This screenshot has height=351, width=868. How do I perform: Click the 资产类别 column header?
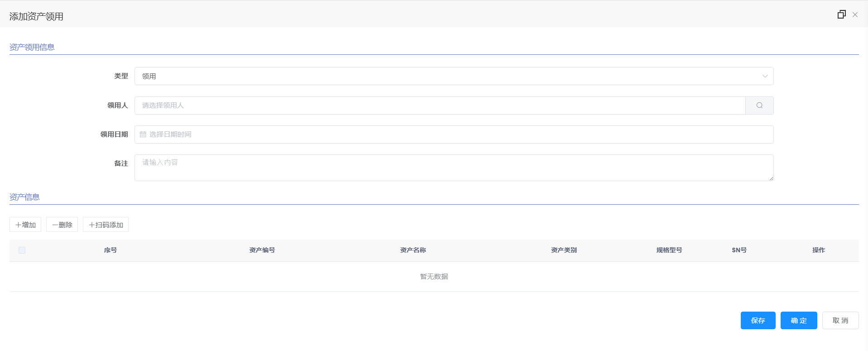click(564, 250)
